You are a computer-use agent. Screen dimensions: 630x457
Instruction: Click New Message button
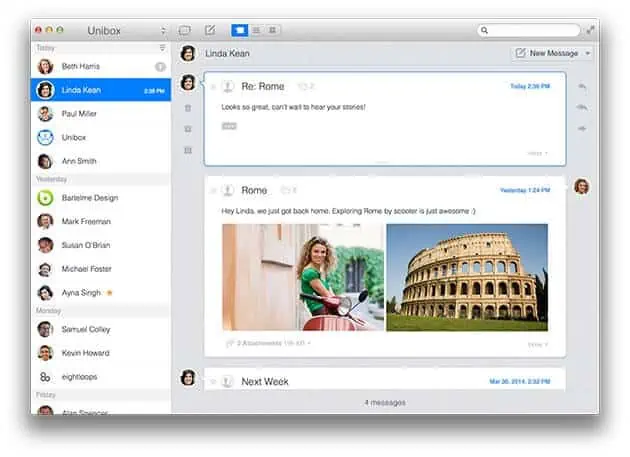[x=547, y=53]
